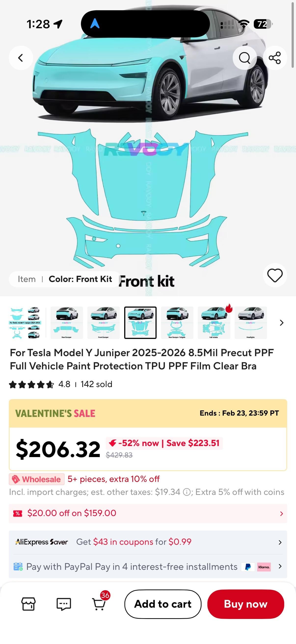Viewport: 296px width, 644px height.
Task: Open seller chat message icon
Action: pos(64,604)
